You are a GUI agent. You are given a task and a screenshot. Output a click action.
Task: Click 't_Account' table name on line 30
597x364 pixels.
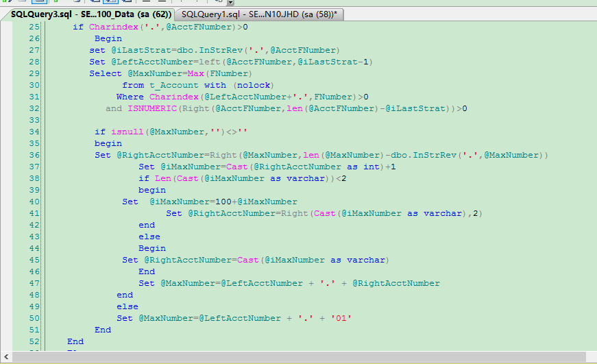coord(174,85)
